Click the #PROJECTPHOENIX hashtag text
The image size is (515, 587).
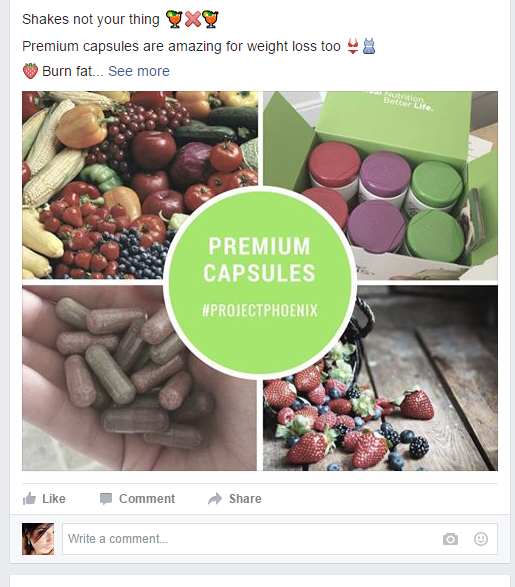click(x=260, y=310)
